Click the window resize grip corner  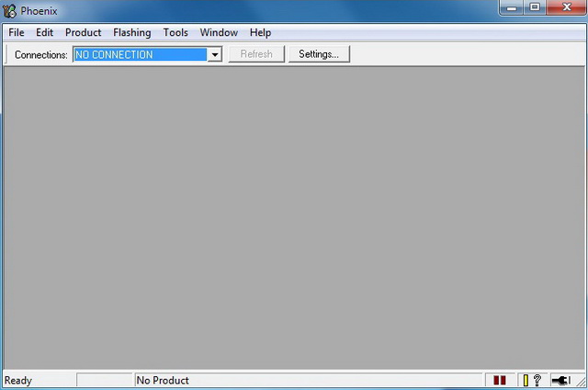pos(581,382)
